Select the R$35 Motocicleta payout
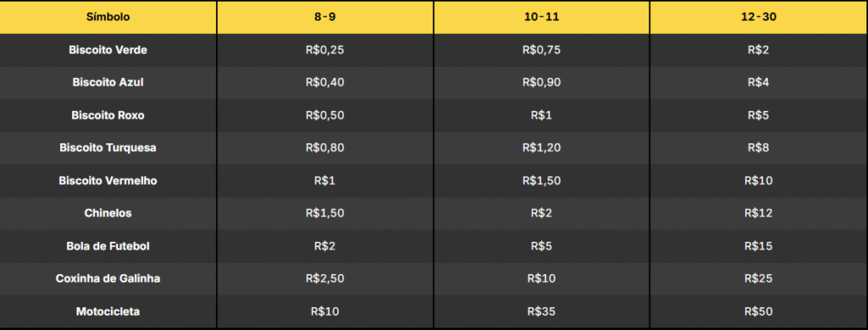Screen dimensions: 868x330 [x=542, y=311]
